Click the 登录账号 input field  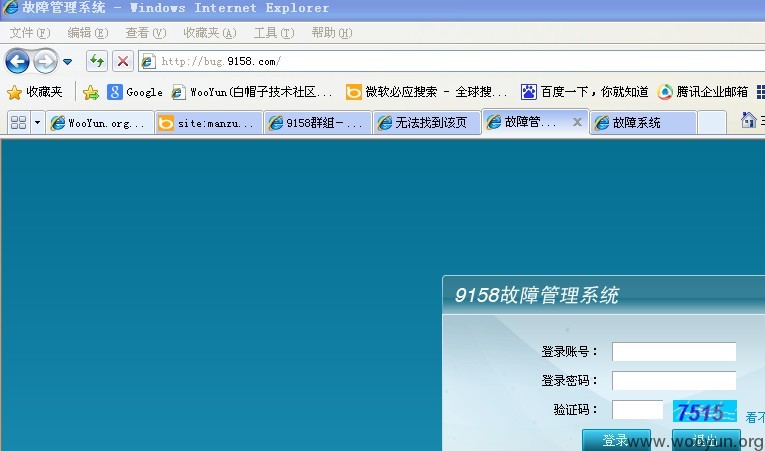pos(674,351)
